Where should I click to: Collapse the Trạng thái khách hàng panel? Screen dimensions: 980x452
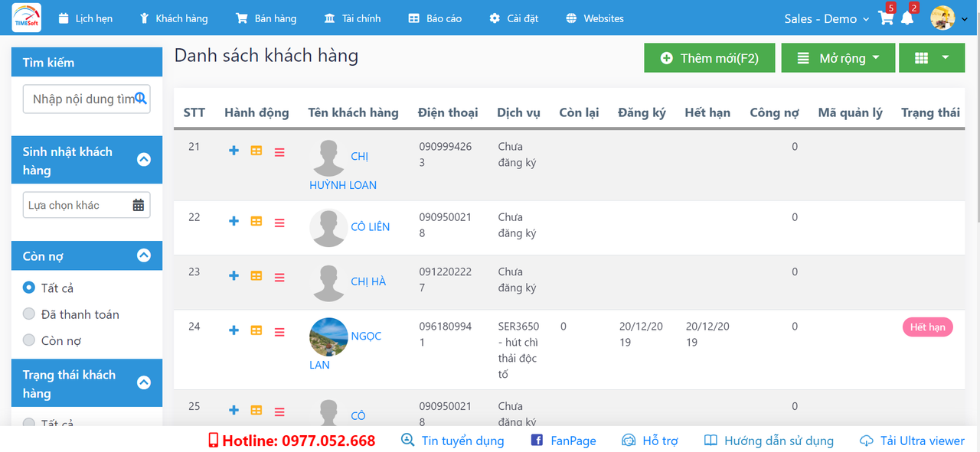[144, 382]
